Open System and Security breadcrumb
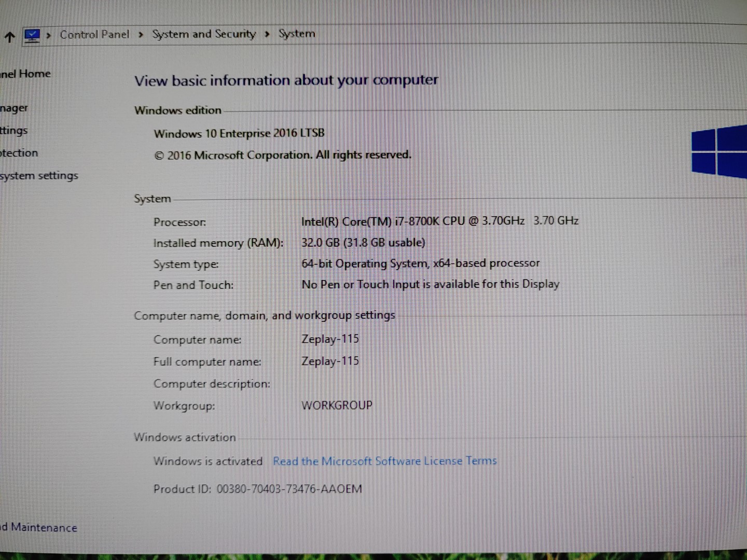Screen dimensions: 747x560 [204, 34]
